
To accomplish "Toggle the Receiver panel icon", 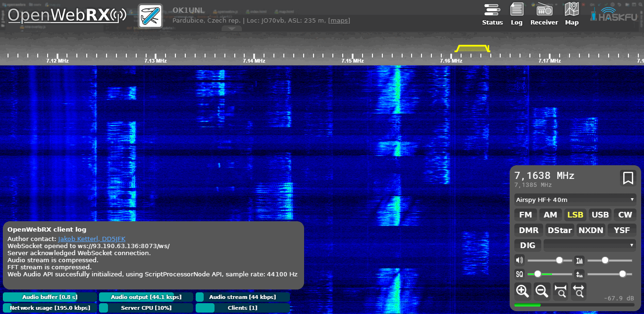I will pyautogui.click(x=544, y=14).
